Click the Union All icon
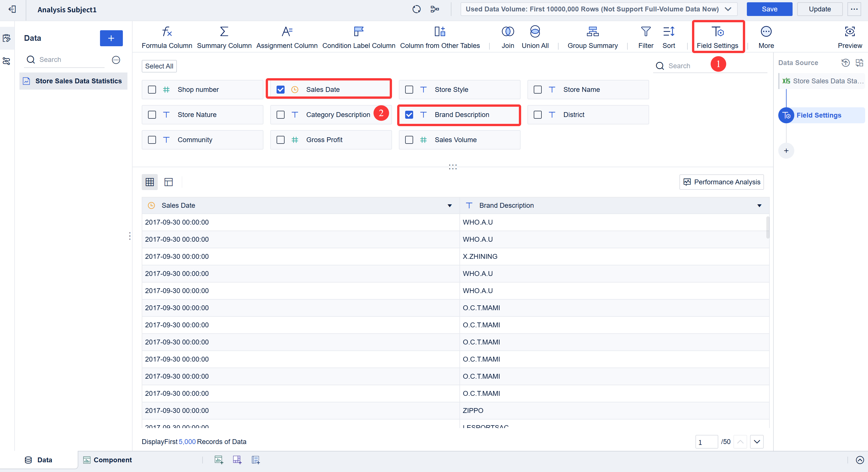This screenshot has width=868, height=472. click(x=535, y=32)
